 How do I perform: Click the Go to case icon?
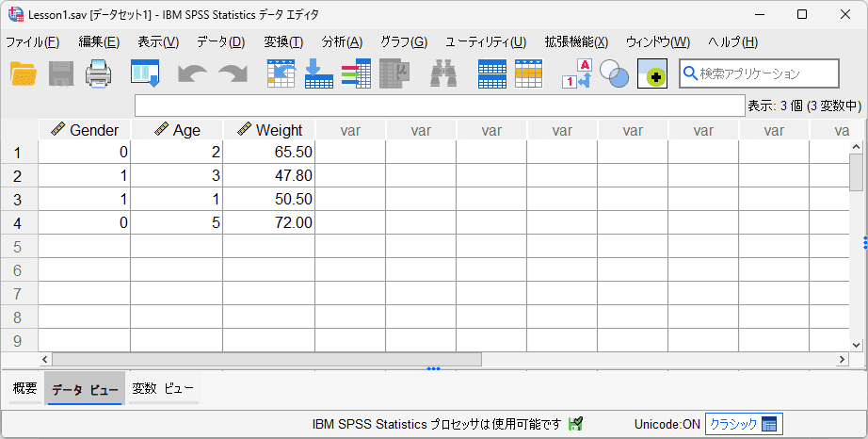(281, 73)
